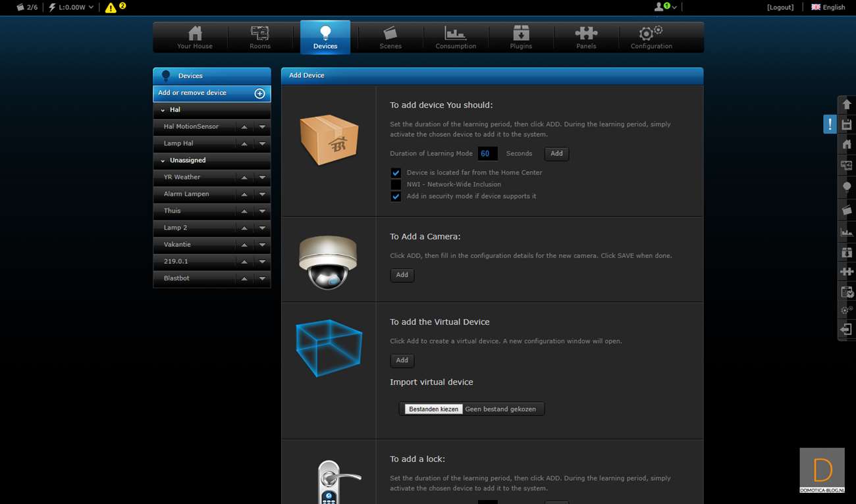Collapse the Unassigned device group
856x504 pixels.
[x=163, y=161]
